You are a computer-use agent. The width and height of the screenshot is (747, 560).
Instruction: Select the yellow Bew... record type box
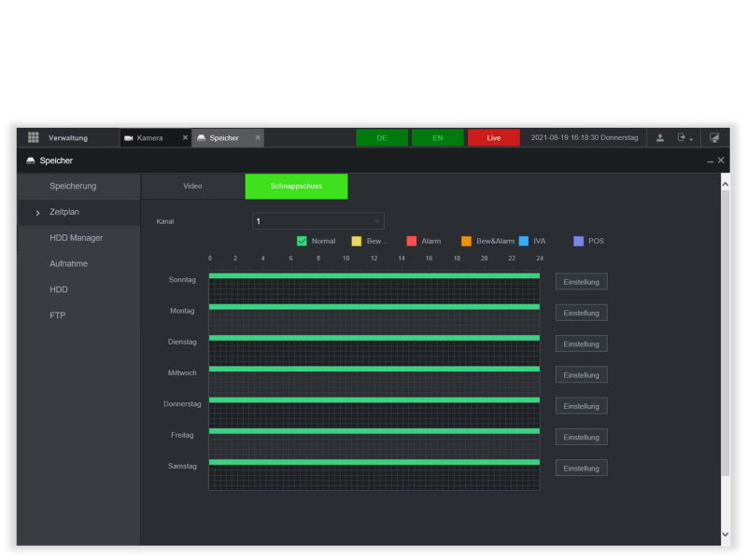coord(356,241)
